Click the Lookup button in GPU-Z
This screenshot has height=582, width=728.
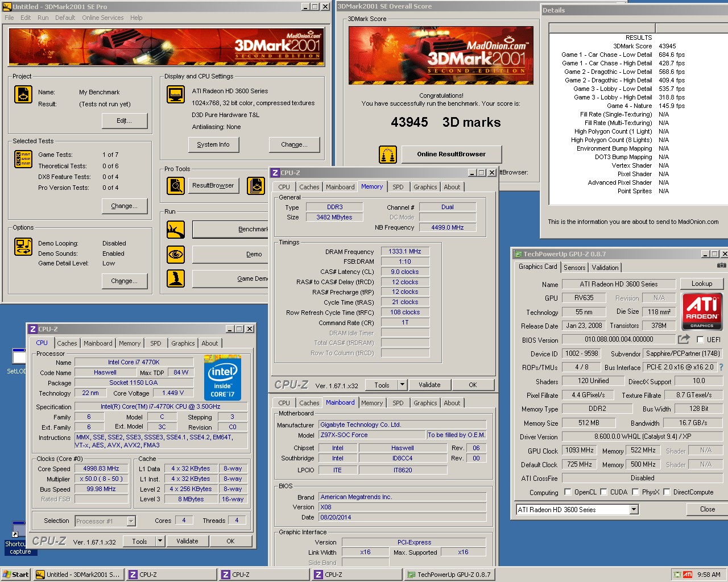[x=702, y=284]
